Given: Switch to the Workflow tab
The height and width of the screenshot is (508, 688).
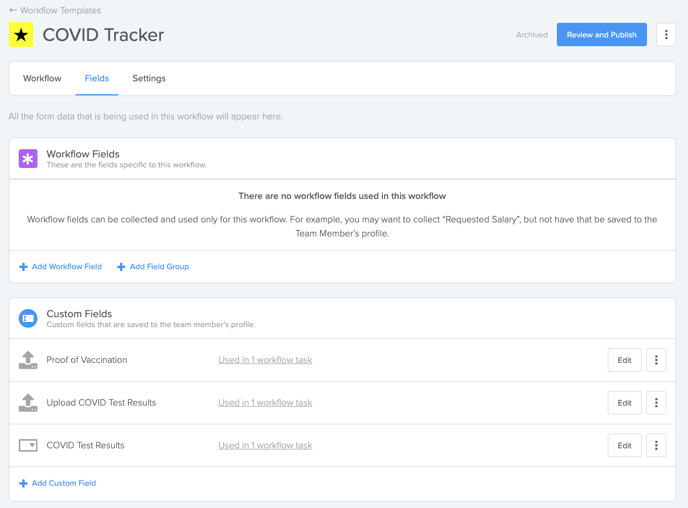Looking at the screenshot, I should [x=42, y=79].
